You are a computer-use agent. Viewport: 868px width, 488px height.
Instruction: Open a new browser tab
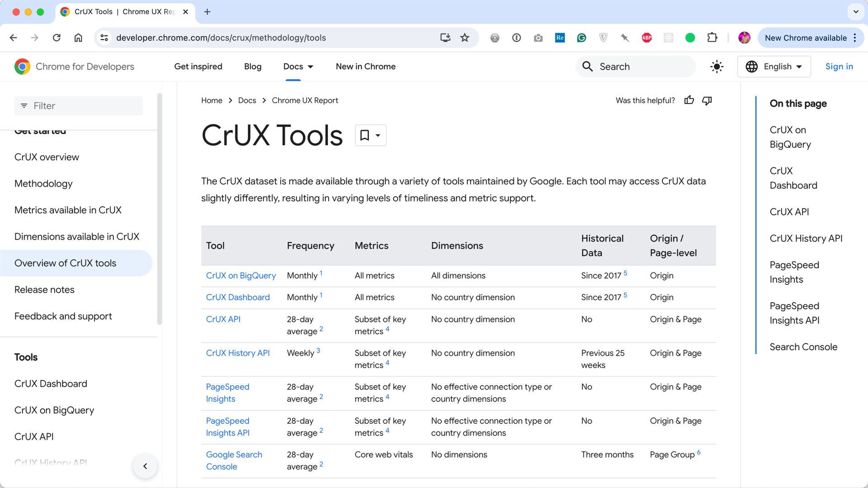click(x=207, y=12)
